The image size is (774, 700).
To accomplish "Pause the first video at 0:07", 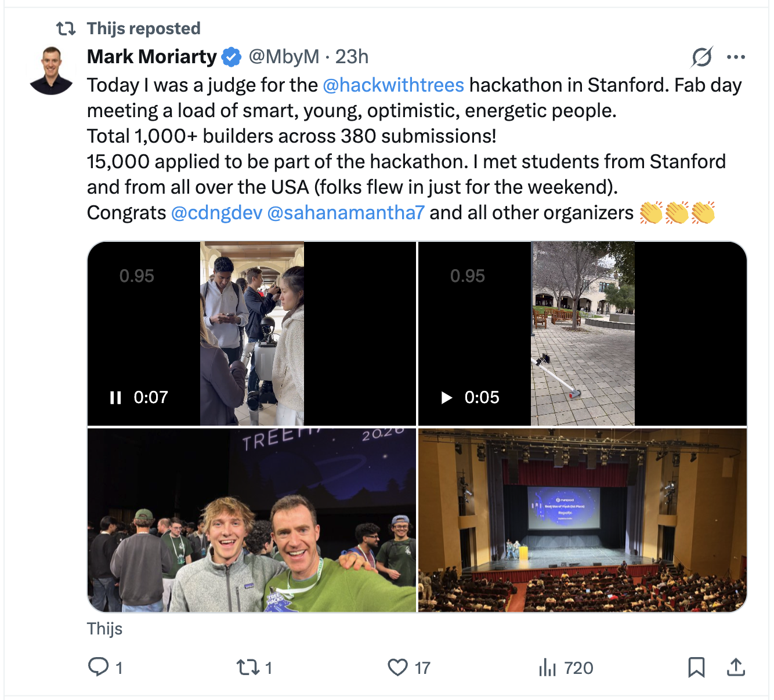I will pos(115,397).
